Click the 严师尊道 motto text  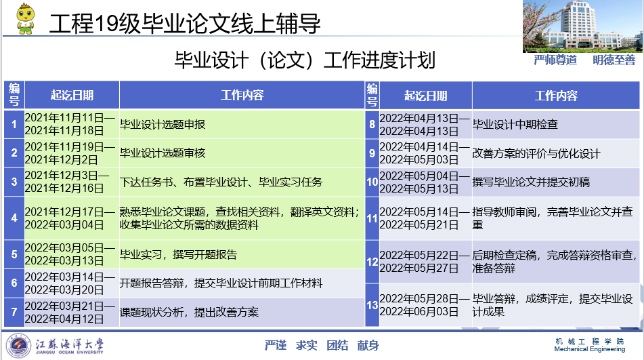[555, 60]
